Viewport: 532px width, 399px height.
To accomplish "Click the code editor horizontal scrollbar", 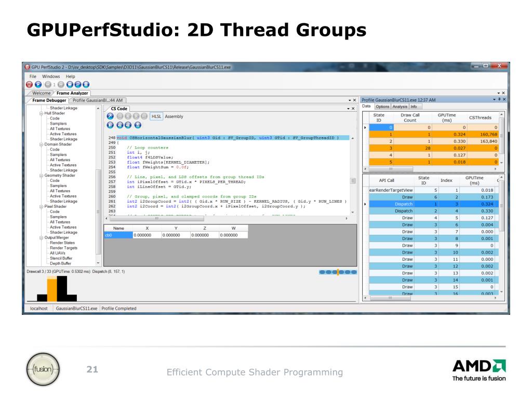I will coord(226,219).
